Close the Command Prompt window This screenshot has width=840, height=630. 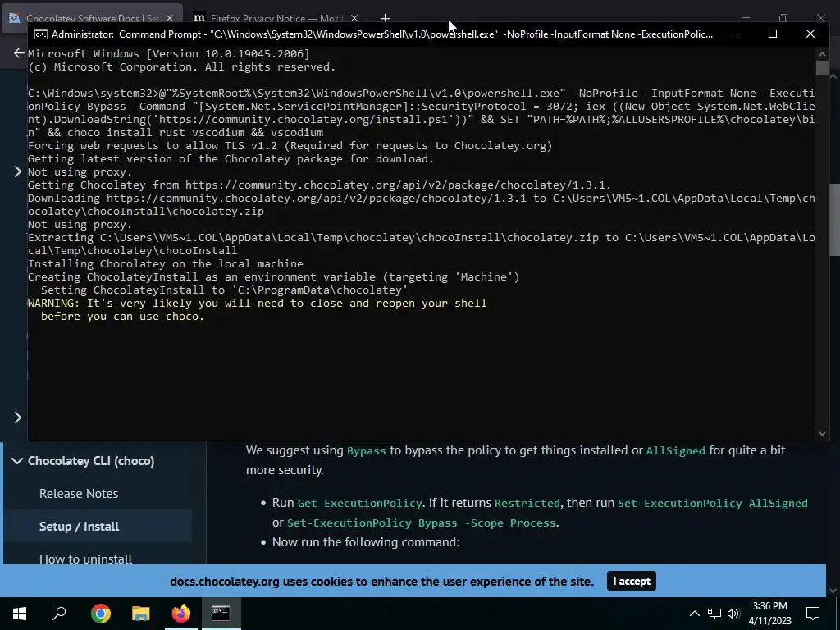point(810,34)
